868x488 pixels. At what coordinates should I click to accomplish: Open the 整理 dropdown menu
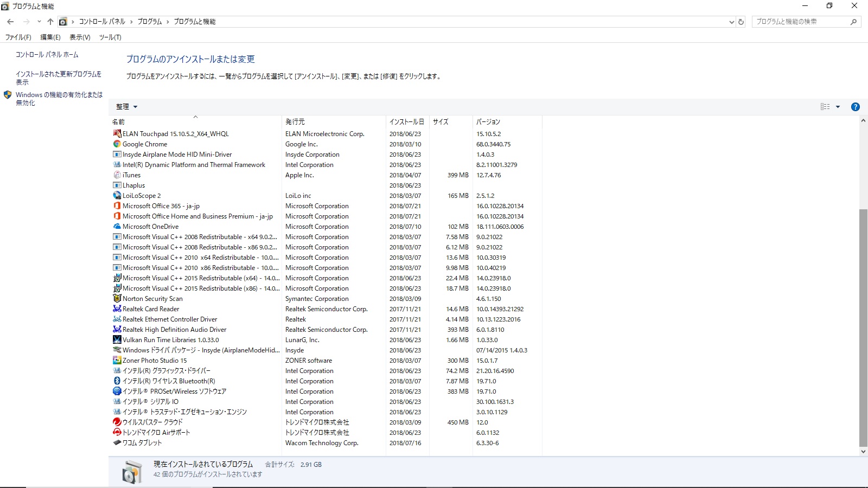click(x=127, y=107)
